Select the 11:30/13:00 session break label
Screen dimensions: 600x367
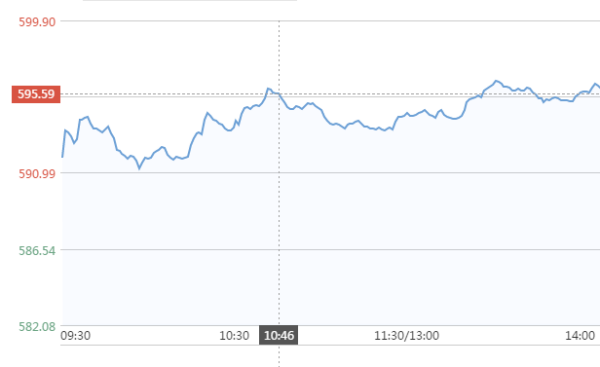coord(407,336)
